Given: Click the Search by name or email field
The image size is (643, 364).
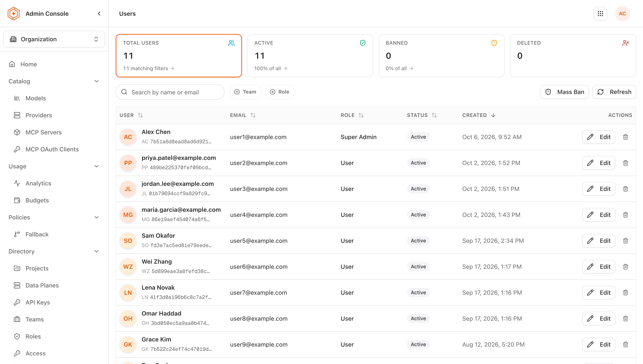Looking at the screenshot, I should point(170,92).
